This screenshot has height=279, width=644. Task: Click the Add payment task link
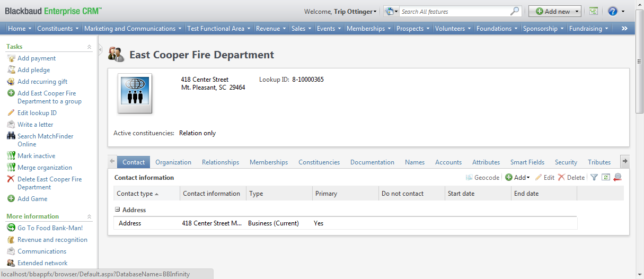[36, 58]
